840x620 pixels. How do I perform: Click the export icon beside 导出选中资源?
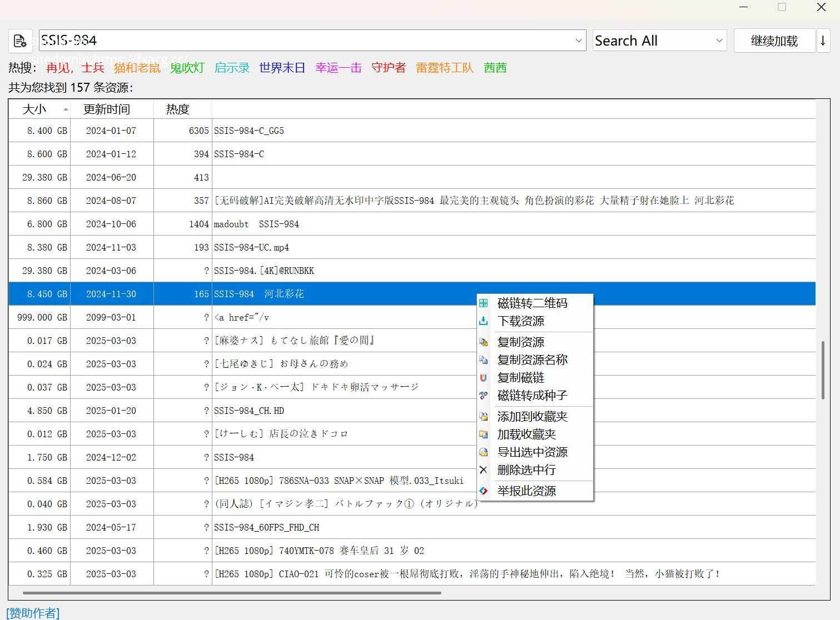(x=484, y=452)
